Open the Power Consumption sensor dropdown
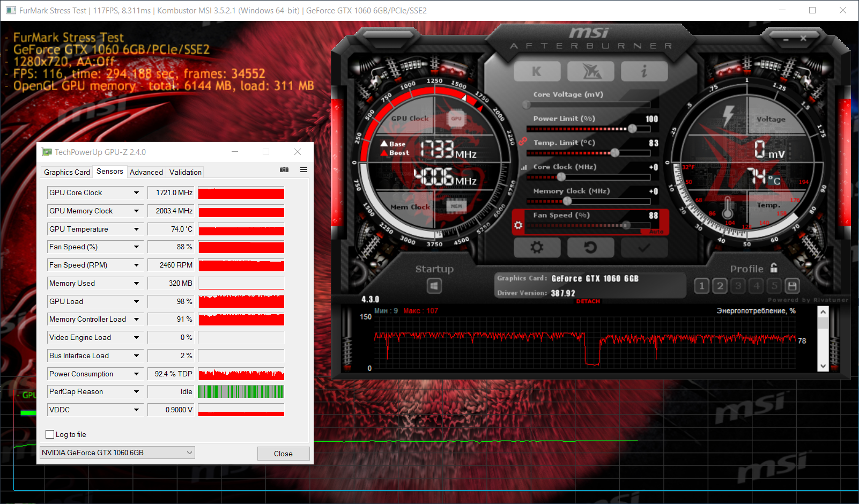The width and height of the screenshot is (859, 504). click(136, 374)
